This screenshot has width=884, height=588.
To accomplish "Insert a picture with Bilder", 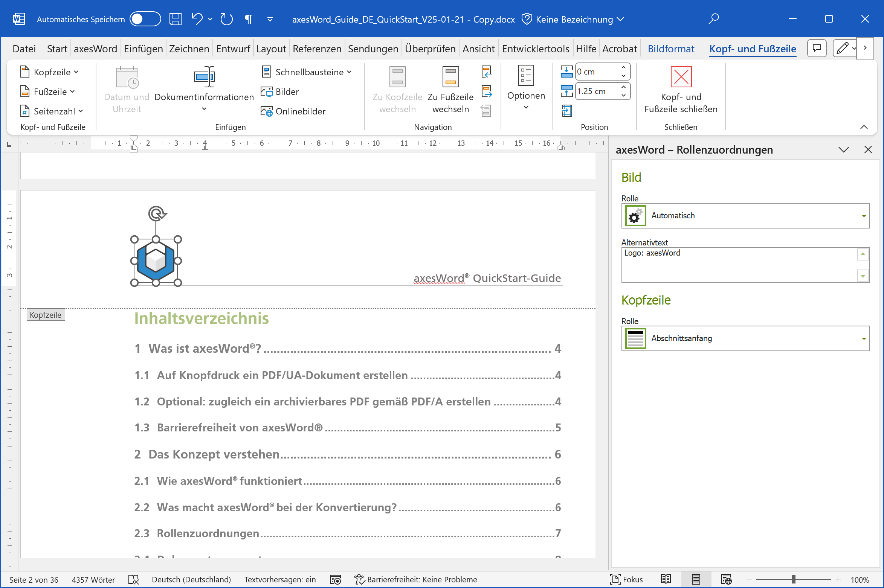I will [x=280, y=91].
